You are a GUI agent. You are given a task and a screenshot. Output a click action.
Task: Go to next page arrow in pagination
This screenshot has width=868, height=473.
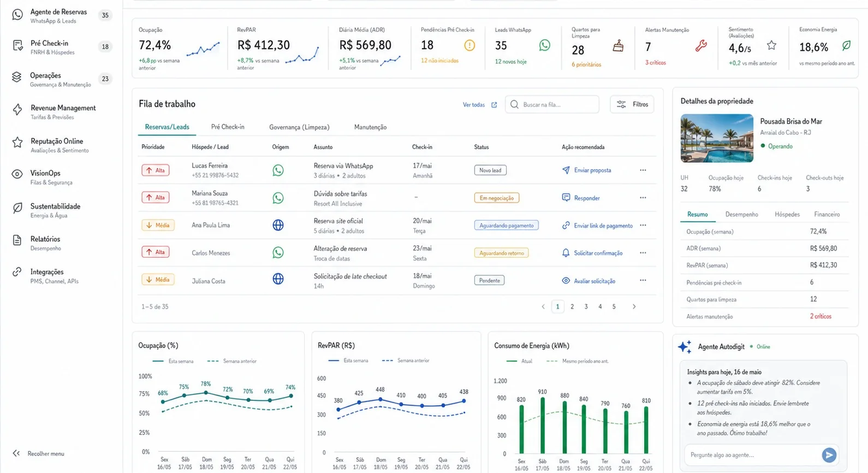click(634, 306)
